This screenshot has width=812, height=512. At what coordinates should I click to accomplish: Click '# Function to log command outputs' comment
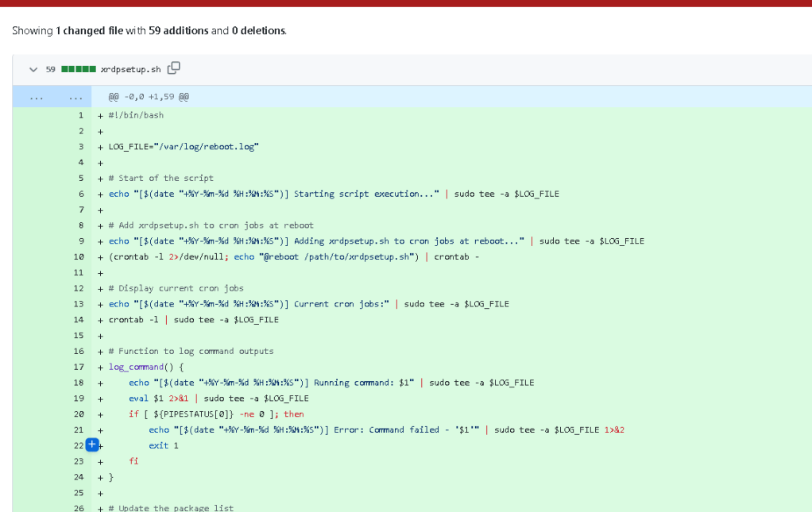(191, 351)
